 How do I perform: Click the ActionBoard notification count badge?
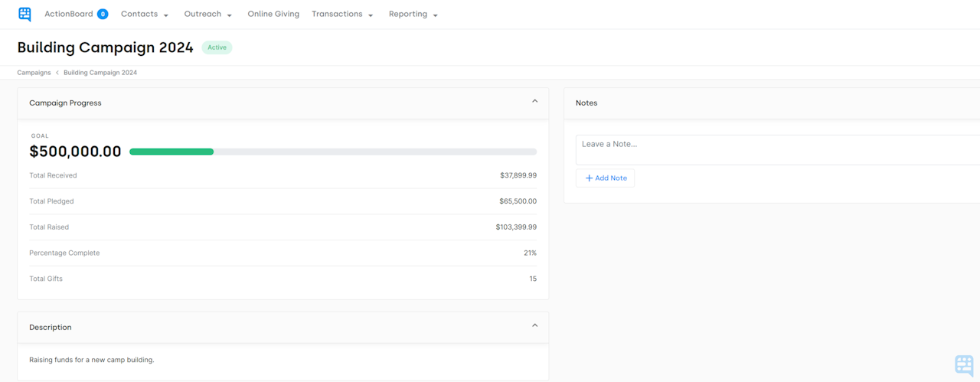(x=103, y=14)
